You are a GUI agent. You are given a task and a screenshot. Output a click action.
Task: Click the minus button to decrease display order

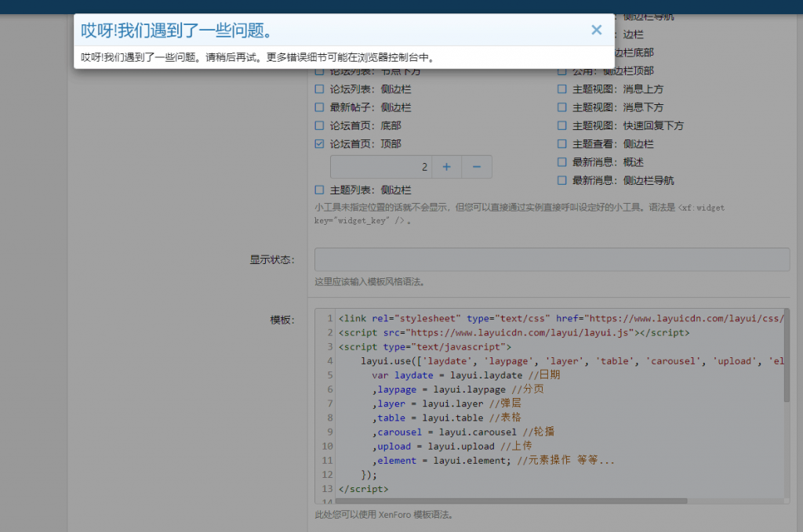point(477,167)
